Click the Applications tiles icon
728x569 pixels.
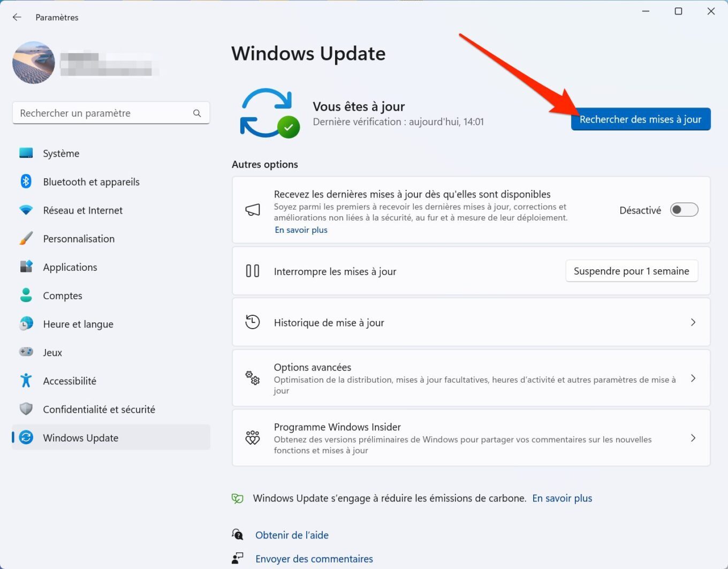26,267
